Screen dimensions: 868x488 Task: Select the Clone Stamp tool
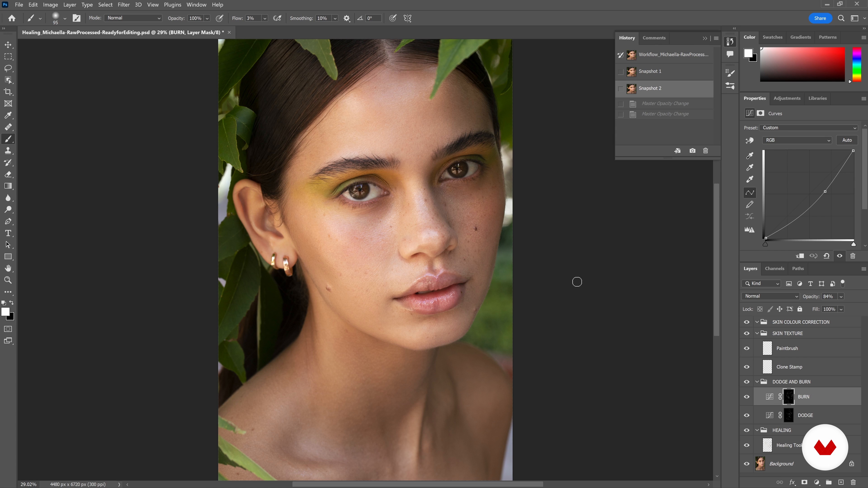coord(8,150)
